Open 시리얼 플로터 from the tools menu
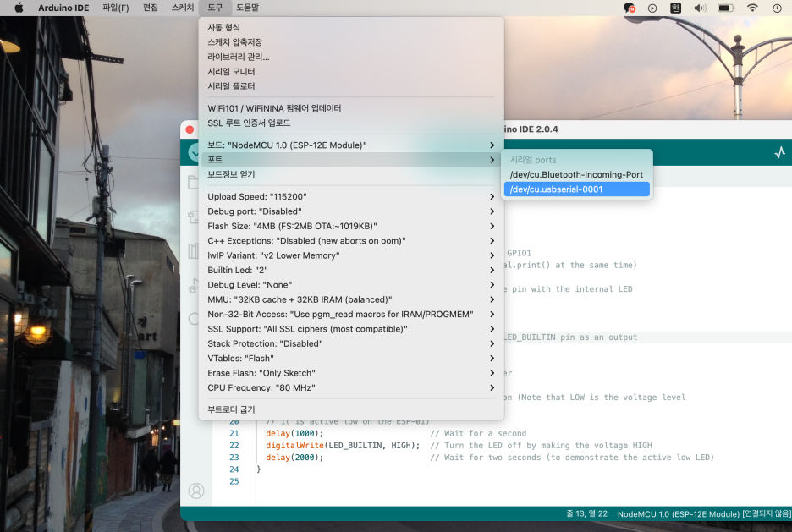This screenshot has height=532, width=792. [351, 85]
